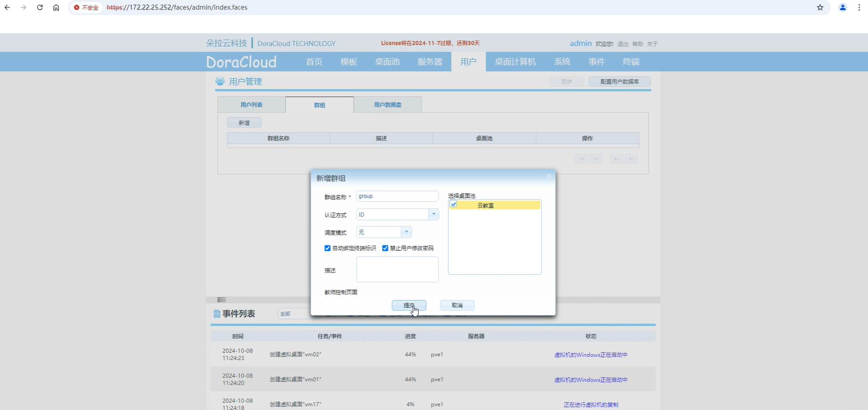Open 模板 in the navigation bar
The image size is (868, 410).
(348, 62)
